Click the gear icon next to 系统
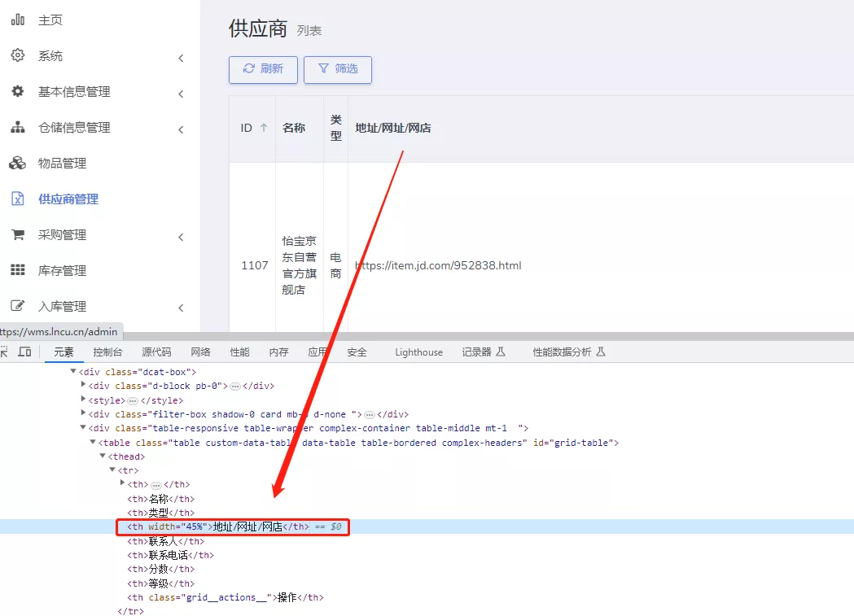 click(17, 55)
